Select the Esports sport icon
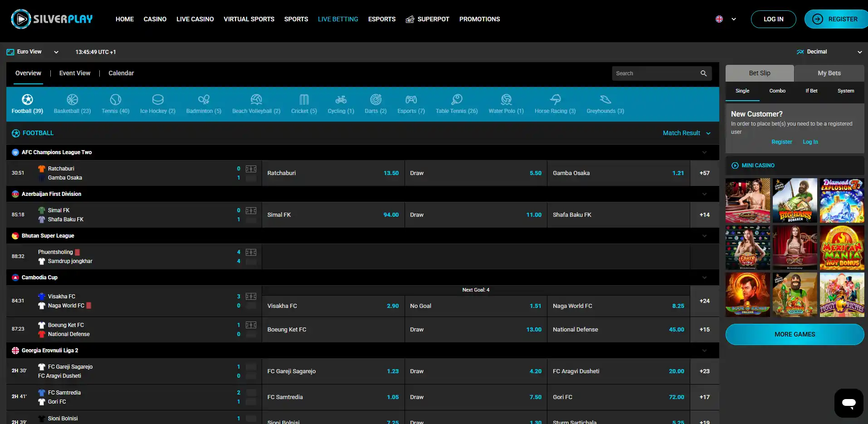This screenshot has width=868, height=424. [411, 99]
